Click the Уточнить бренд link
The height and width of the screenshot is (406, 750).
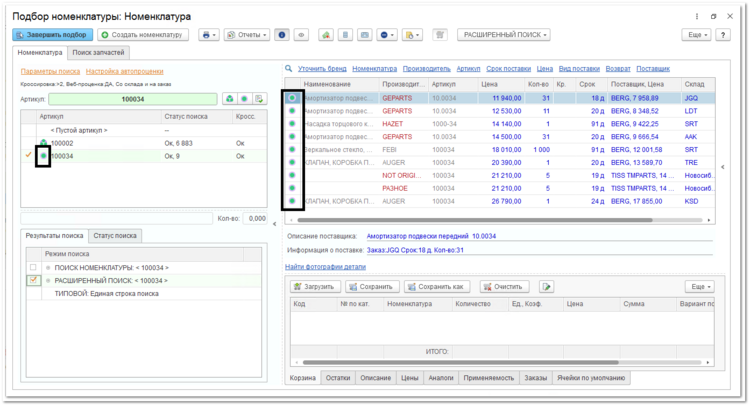[x=322, y=68]
